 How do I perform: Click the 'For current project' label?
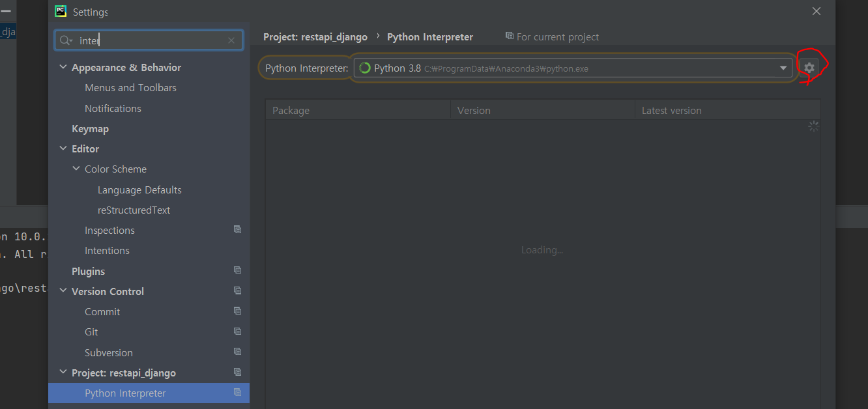point(558,37)
